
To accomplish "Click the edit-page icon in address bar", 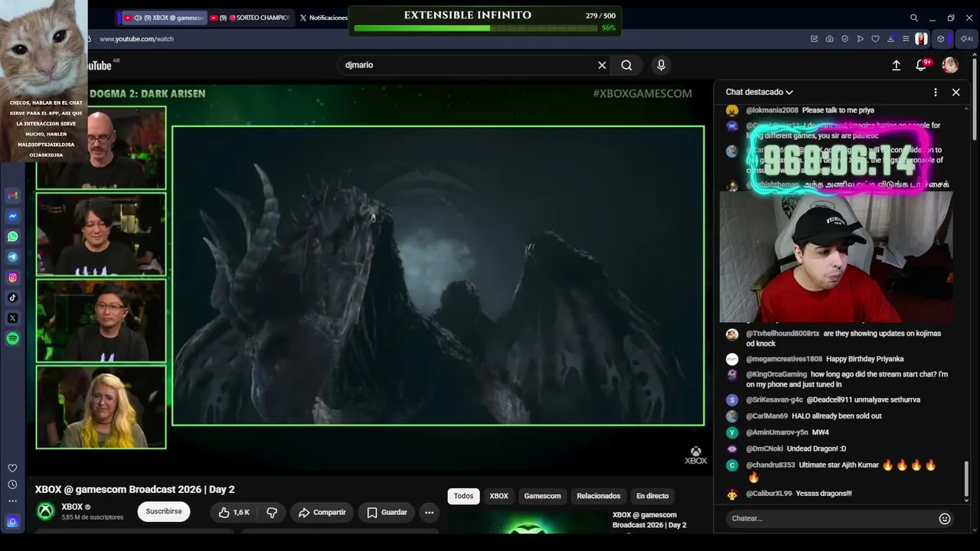I will (x=814, y=39).
